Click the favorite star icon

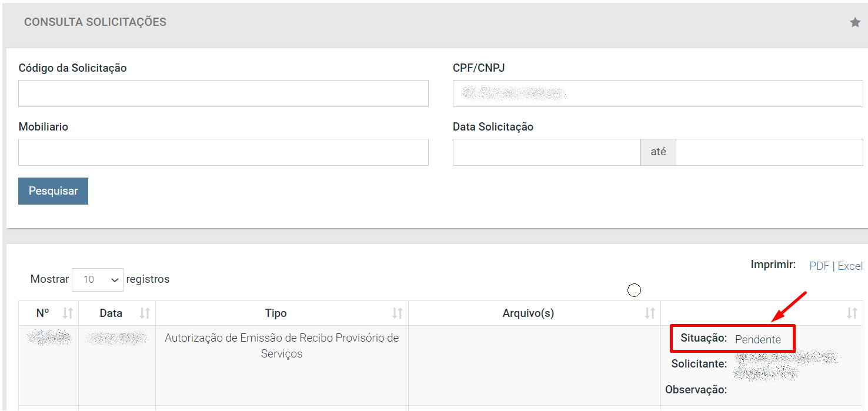(x=855, y=22)
